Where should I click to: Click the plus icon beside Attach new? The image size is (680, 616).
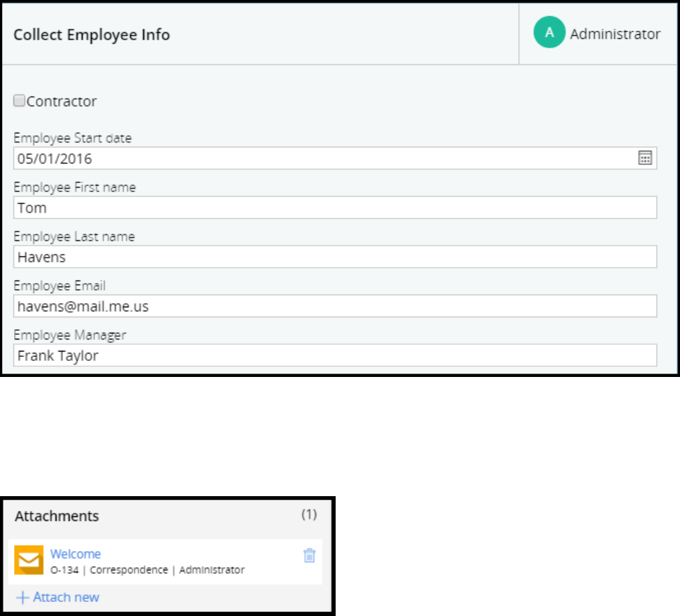point(23,597)
